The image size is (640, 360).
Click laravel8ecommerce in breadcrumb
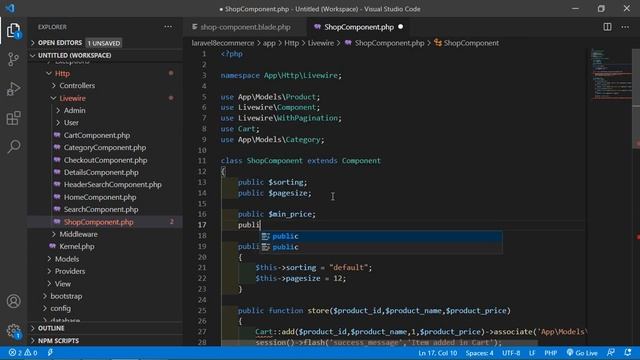point(223,43)
